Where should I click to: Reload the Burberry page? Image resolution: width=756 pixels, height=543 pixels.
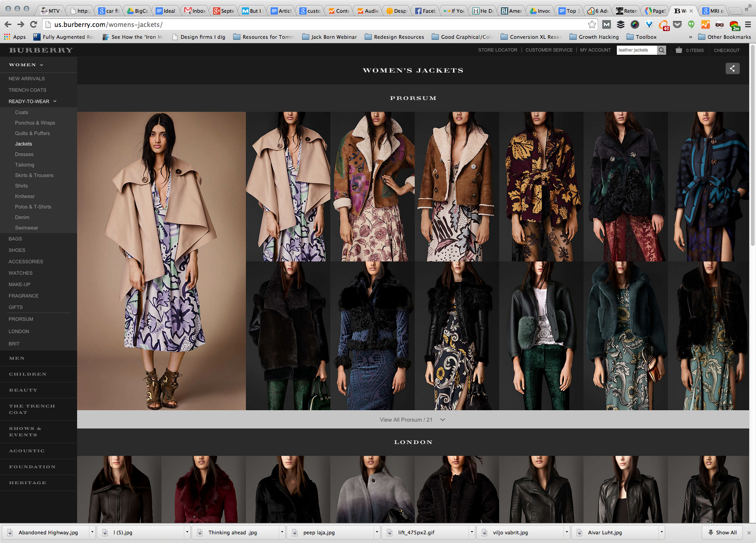[x=33, y=24]
